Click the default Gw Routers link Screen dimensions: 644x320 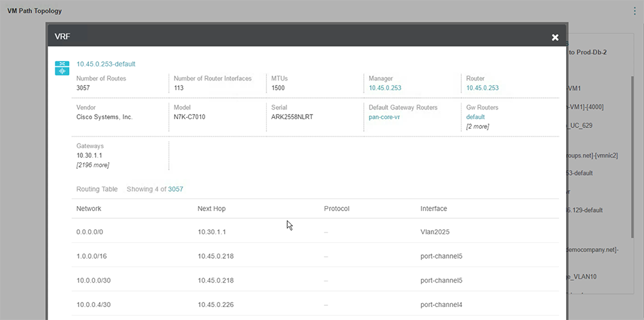coord(475,117)
